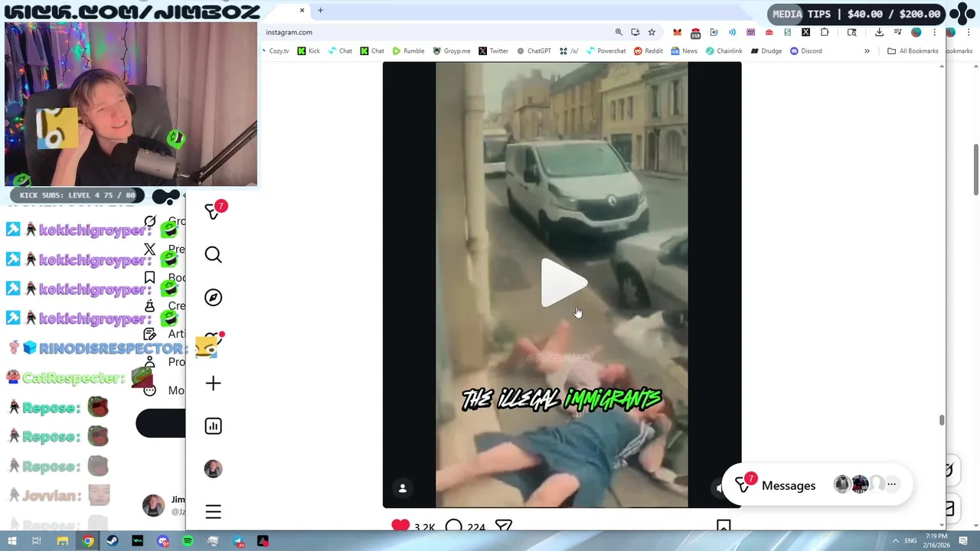
Task: Open the Kick bookmark
Action: coord(309,51)
